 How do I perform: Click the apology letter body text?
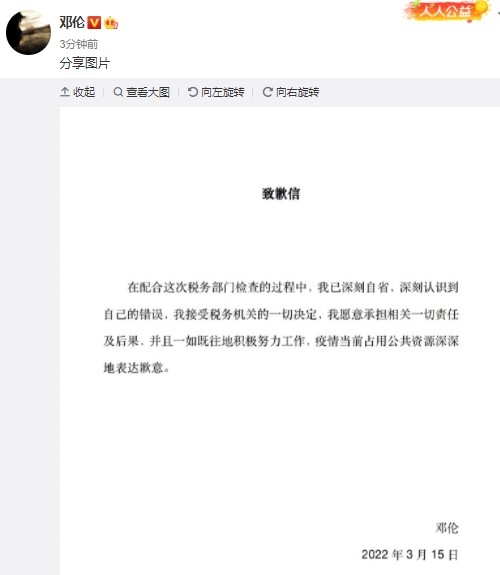(281, 327)
